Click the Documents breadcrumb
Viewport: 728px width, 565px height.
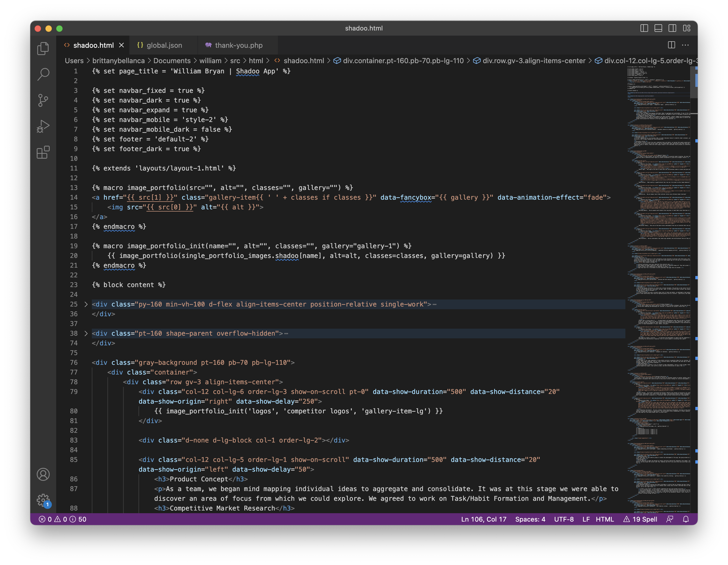(172, 61)
